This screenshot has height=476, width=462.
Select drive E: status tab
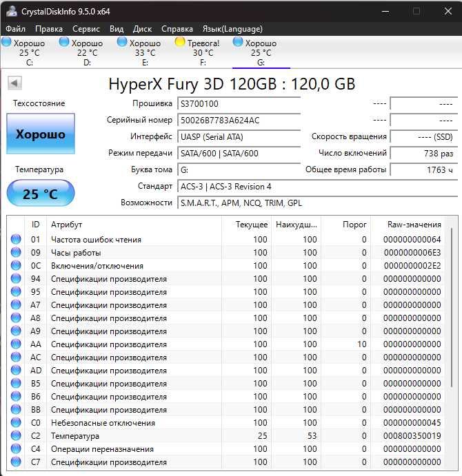[145, 52]
